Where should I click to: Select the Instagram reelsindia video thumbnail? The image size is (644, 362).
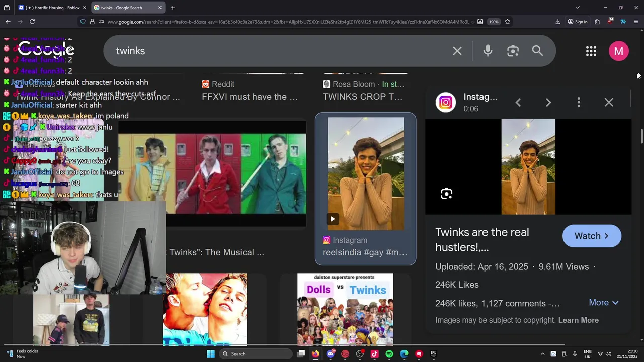click(x=365, y=174)
